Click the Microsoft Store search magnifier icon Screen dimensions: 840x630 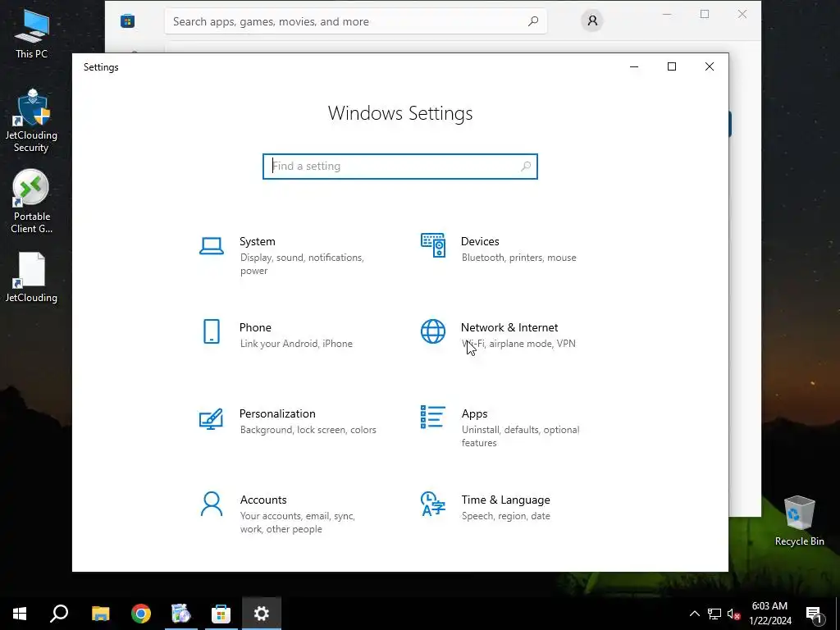533,21
